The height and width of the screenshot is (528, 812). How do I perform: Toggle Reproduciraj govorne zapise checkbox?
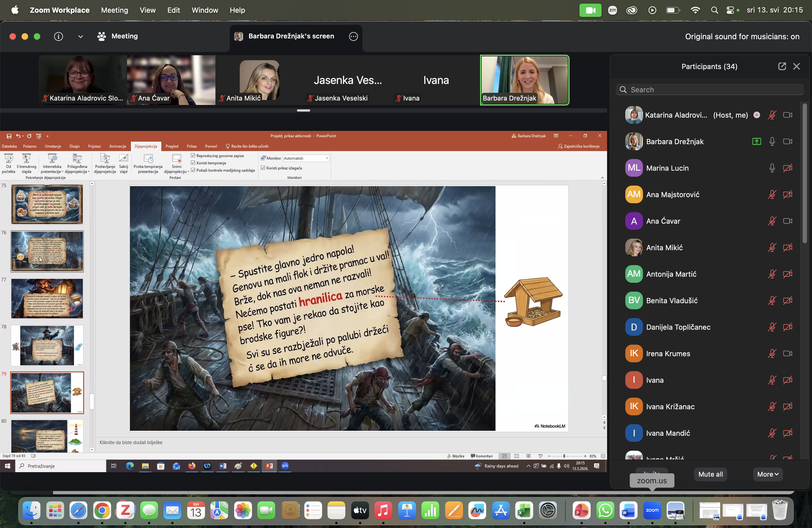(x=193, y=156)
